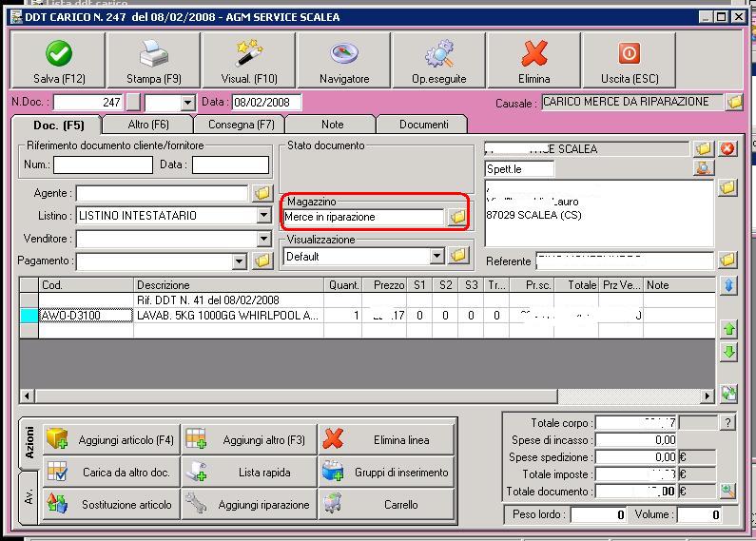Open the Navigatore compass tool

(344, 61)
